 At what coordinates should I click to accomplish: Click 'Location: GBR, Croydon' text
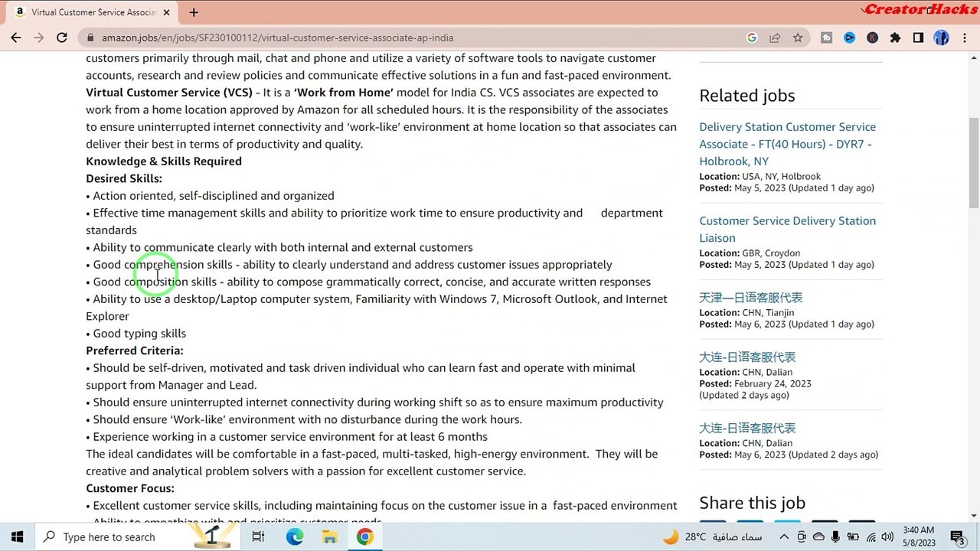point(750,253)
